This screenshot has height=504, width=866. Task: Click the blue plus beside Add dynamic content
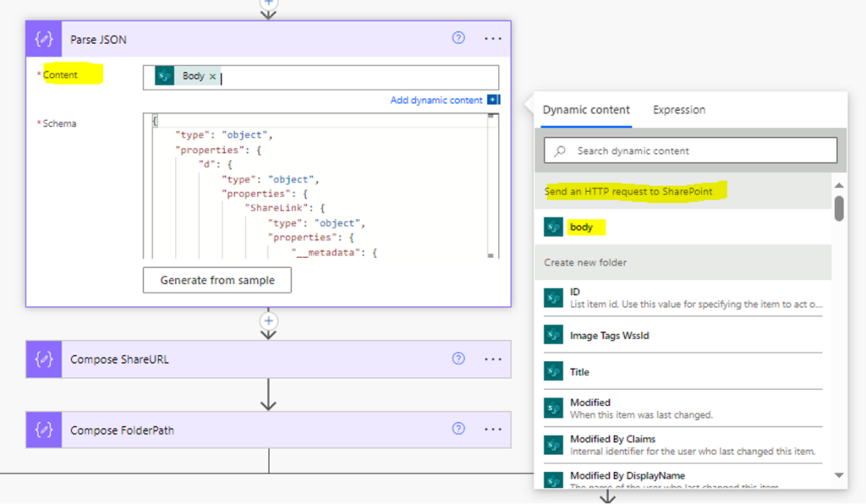(x=494, y=100)
